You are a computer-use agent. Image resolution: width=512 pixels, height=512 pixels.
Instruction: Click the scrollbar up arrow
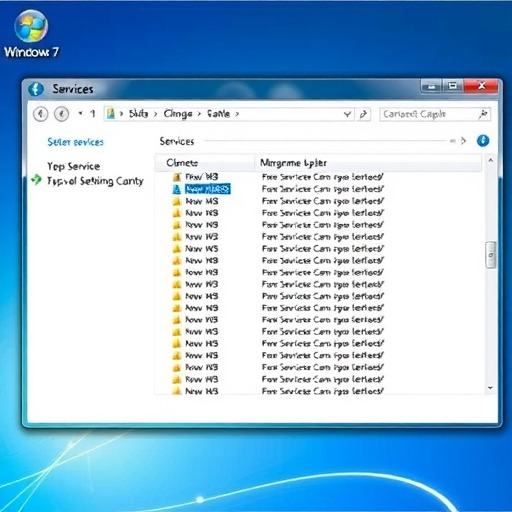point(491,161)
